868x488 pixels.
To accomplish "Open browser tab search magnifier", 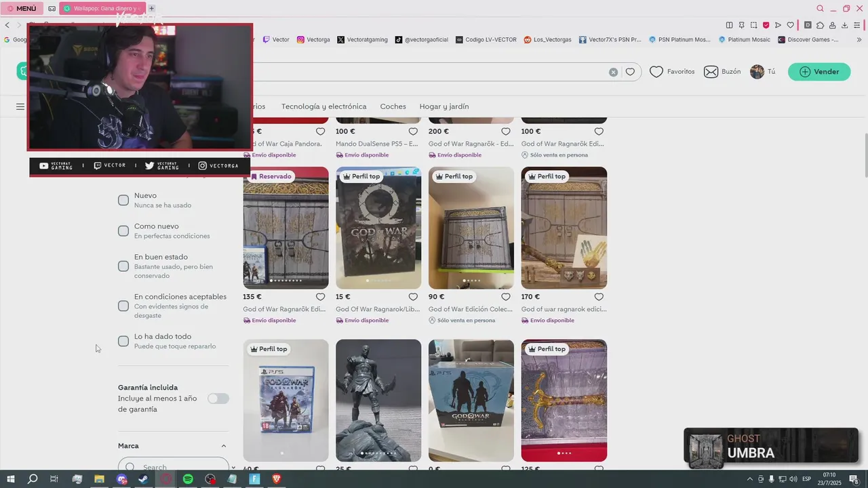I will click(x=820, y=8).
